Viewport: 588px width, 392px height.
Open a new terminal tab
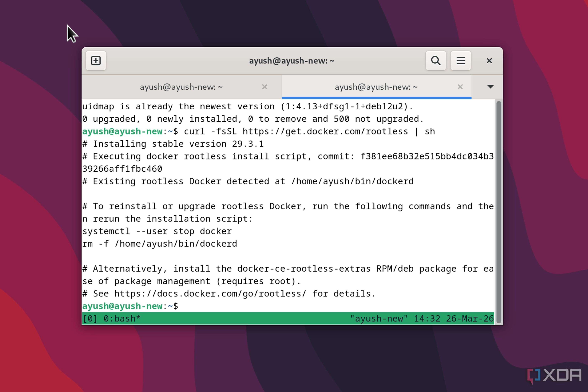pyautogui.click(x=96, y=61)
